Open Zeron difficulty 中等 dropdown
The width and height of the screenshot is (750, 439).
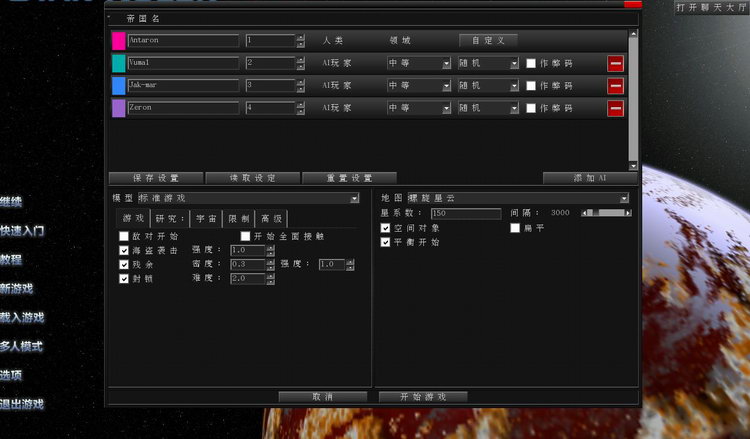tap(419, 108)
